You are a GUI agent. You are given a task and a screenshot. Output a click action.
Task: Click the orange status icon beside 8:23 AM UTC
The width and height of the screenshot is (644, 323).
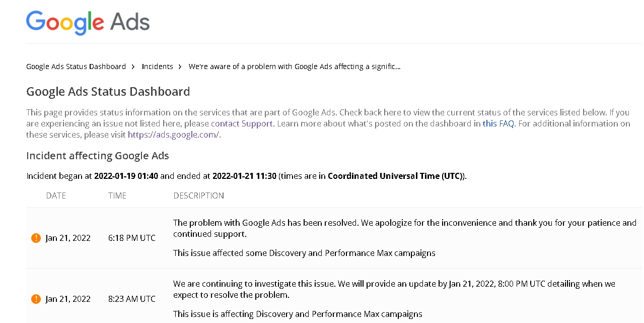coord(36,299)
